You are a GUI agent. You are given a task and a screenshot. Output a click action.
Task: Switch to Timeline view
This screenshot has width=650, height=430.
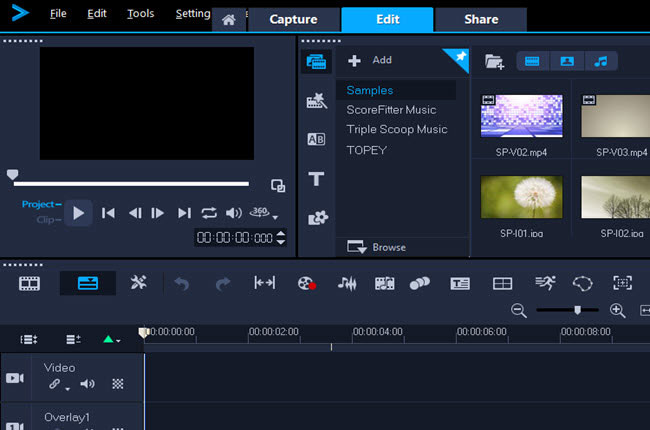[x=88, y=284]
